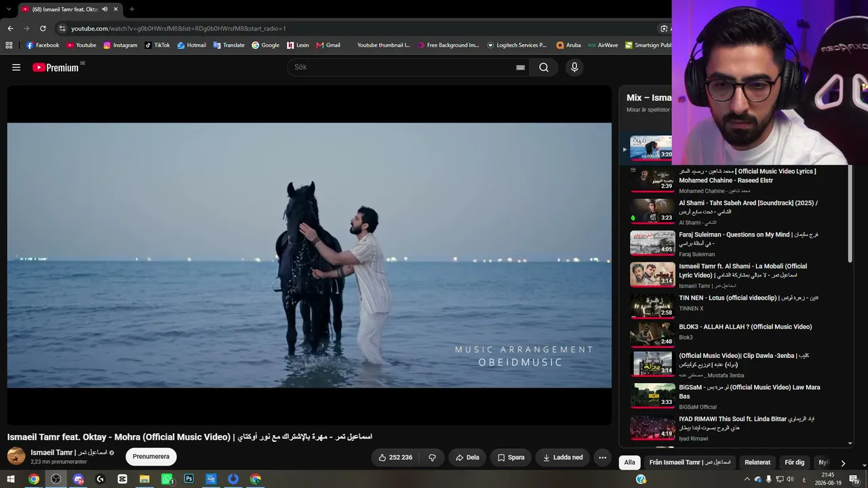Screen dimensions: 868x488
Task: Open Discord from the taskbar
Action: click(x=78, y=479)
